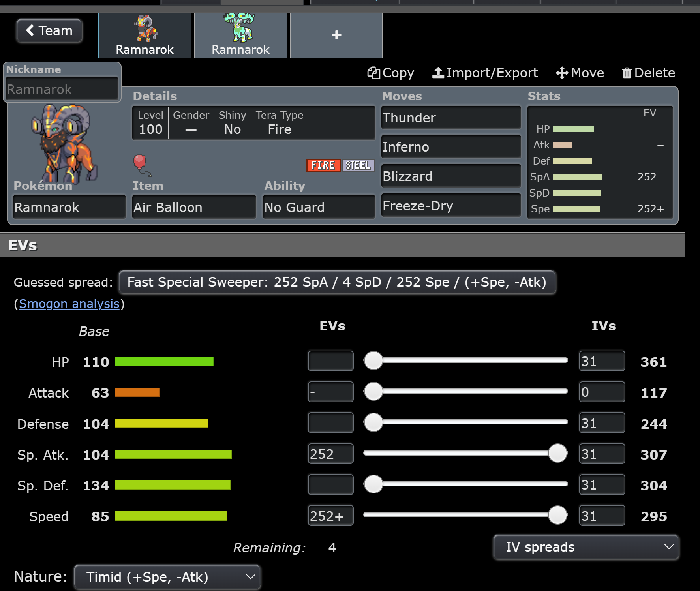Add a new Pokémon with the plus tab
Screen dimensions: 700x591
336,36
